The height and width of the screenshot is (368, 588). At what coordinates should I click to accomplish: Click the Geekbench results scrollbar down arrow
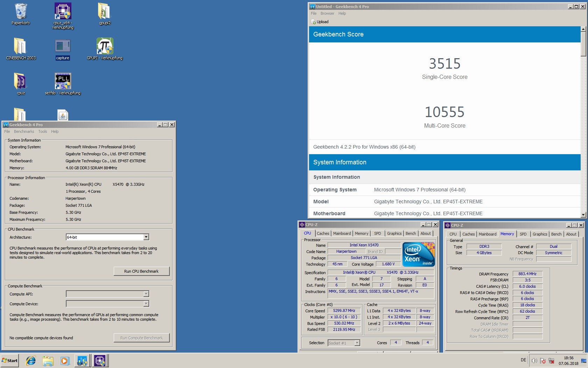[x=583, y=215]
